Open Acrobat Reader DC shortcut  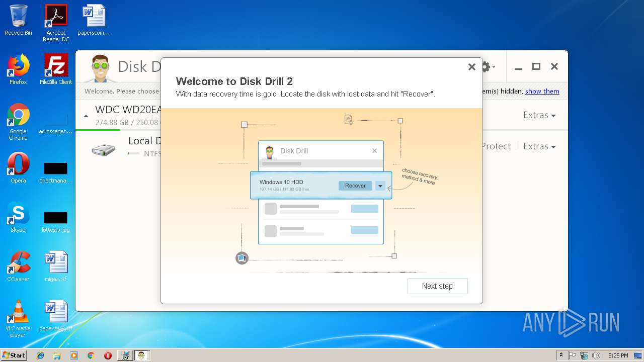56,23
